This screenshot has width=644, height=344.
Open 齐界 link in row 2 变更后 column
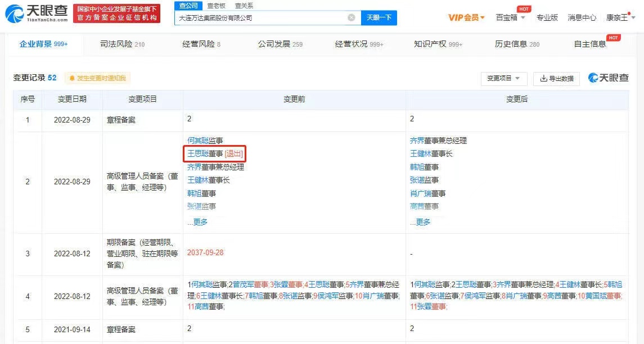coord(417,141)
